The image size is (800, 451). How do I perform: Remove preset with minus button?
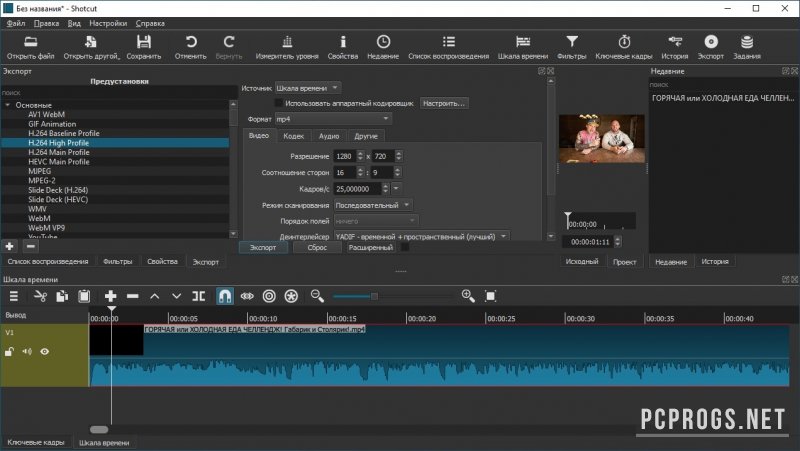31,246
